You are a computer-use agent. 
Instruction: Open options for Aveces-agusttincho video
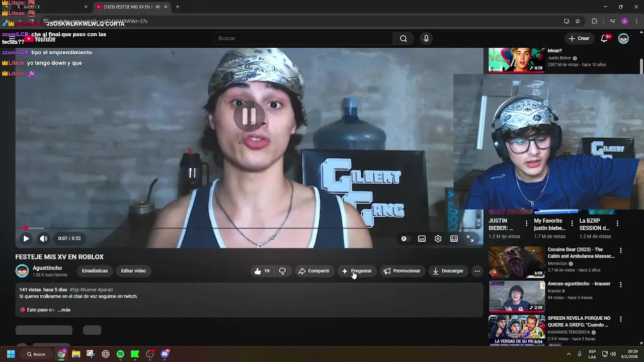(620, 285)
